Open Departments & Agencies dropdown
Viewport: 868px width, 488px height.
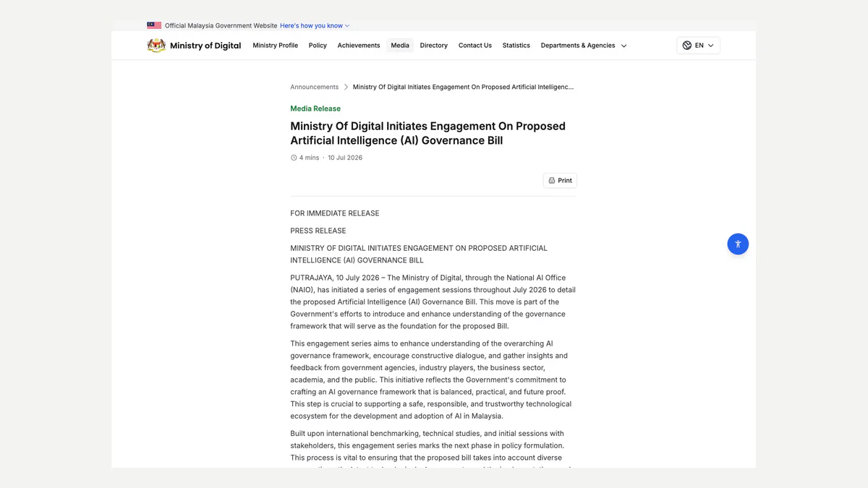[584, 46]
